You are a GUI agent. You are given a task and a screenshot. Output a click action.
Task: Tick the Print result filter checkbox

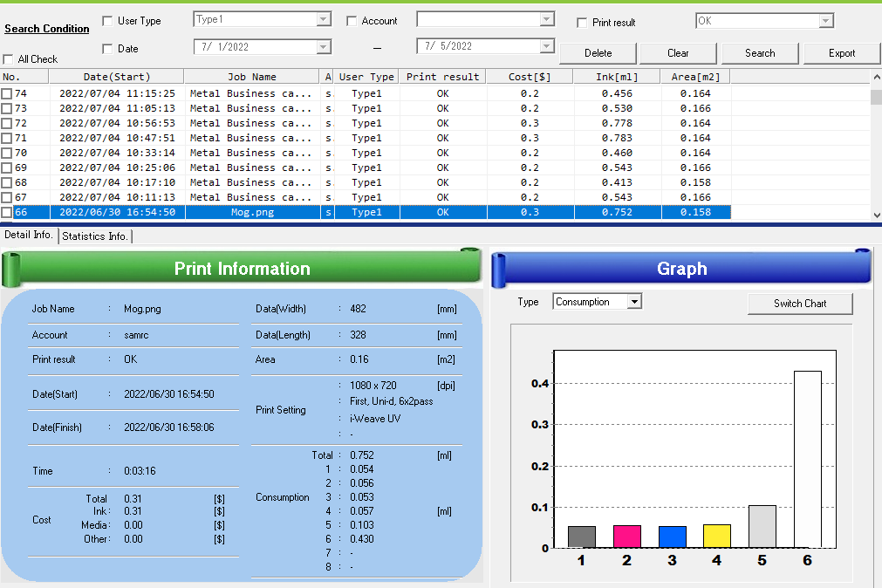pos(582,23)
